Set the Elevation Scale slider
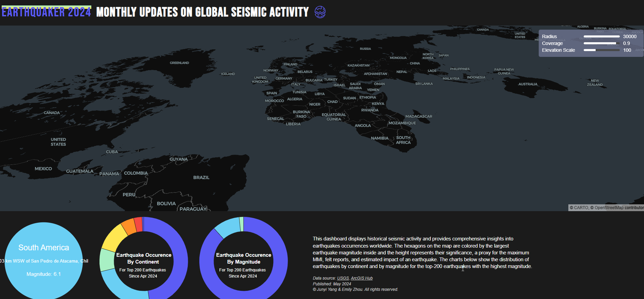 601,50
